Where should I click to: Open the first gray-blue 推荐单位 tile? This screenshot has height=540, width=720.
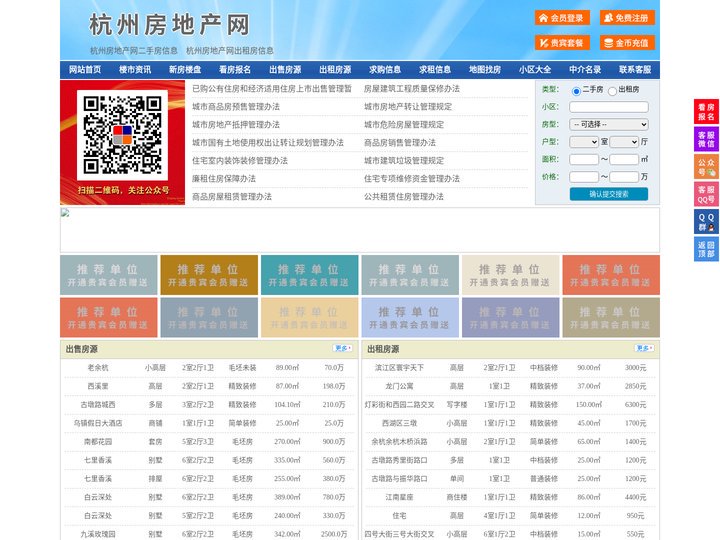(x=109, y=275)
